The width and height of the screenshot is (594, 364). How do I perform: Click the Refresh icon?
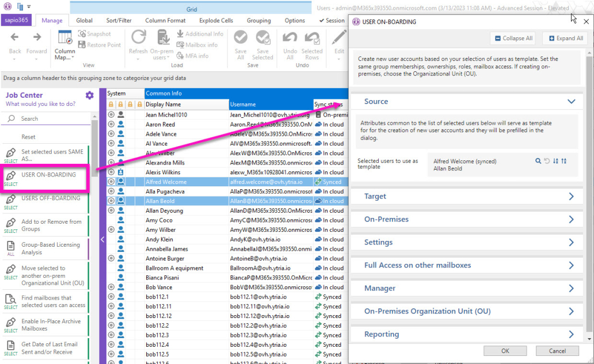pyautogui.click(x=138, y=38)
